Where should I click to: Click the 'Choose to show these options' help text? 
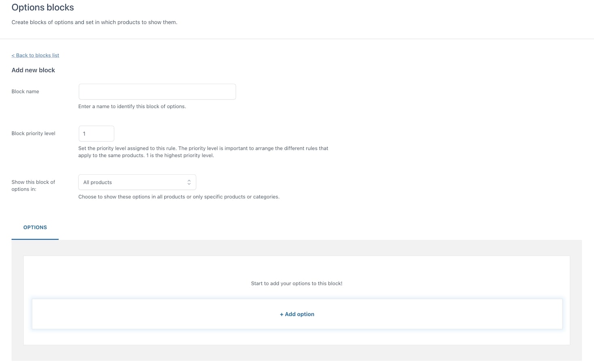tap(179, 197)
